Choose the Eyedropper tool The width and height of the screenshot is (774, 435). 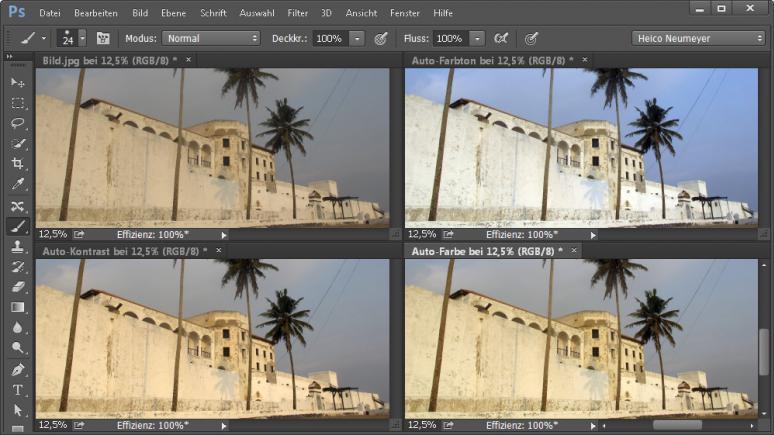[x=17, y=185]
